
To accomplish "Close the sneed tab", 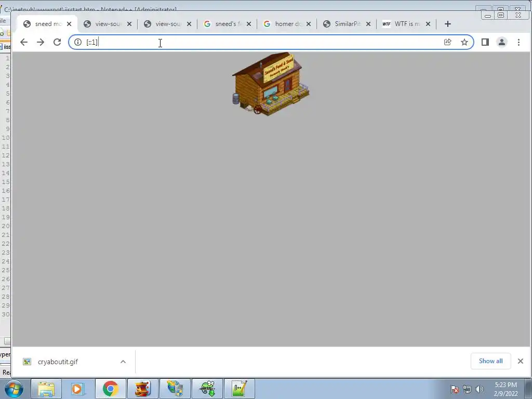I will pyautogui.click(x=69, y=24).
